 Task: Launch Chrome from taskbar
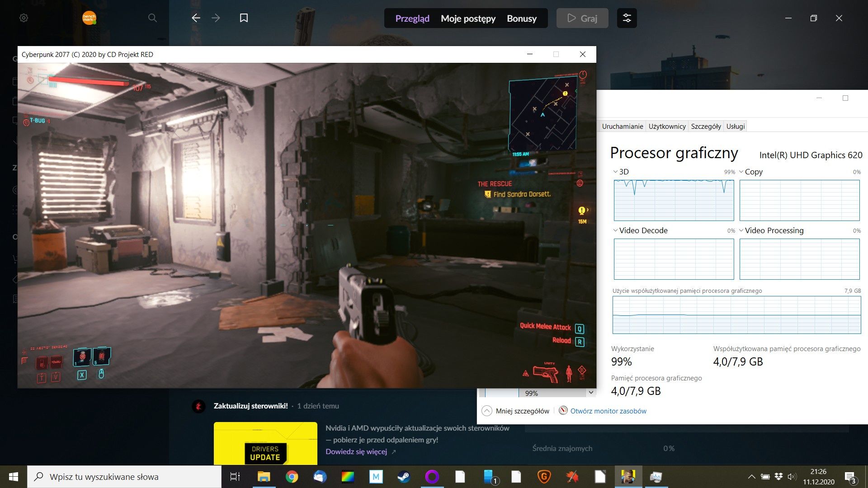click(x=292, y=477)
